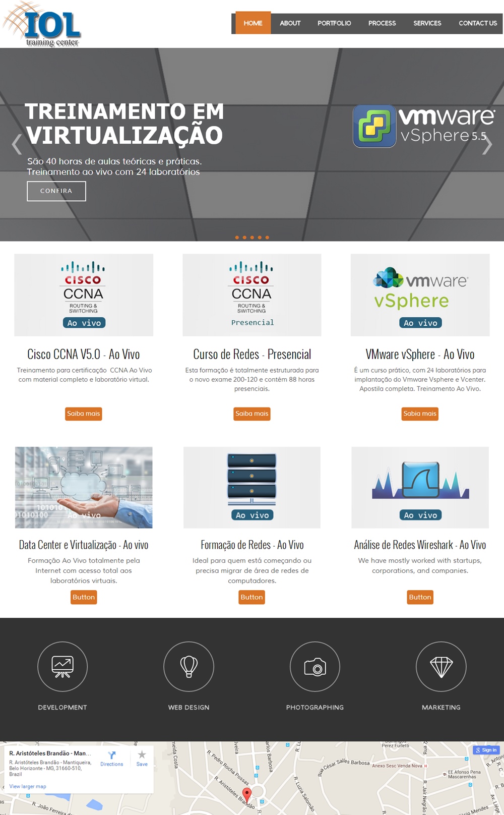Image resolution: width=504 pixels, height=815 pixels.
Task: Click Button under Data Center e Virtualização
Action: pyautogui.click(x=84, y=597)
